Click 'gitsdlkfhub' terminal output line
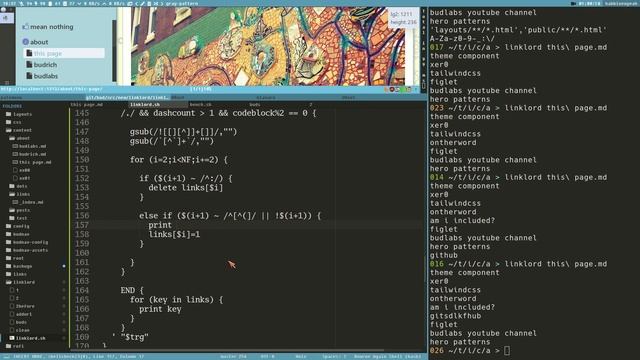 coord(456,316)
